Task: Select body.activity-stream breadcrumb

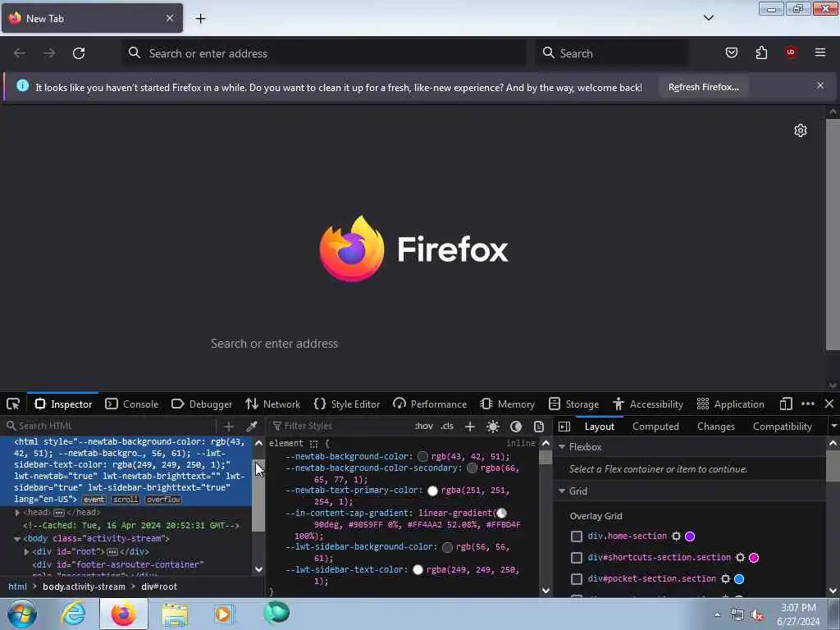Action: pos(84,587)
